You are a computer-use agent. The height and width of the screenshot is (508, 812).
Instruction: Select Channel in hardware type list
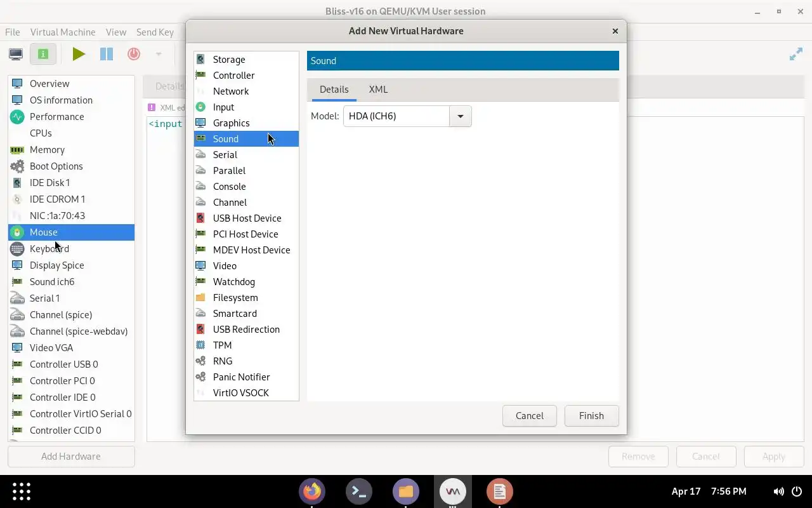pyautogui.click(x=246, y=202)
